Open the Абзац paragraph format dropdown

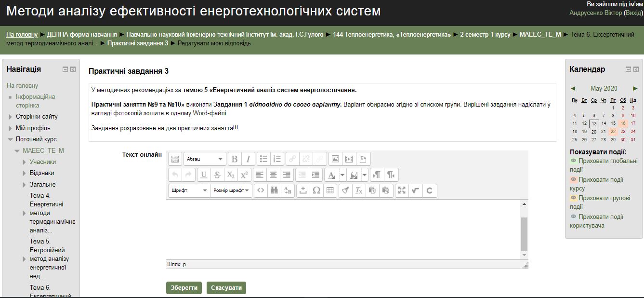(x=205, y=159)
